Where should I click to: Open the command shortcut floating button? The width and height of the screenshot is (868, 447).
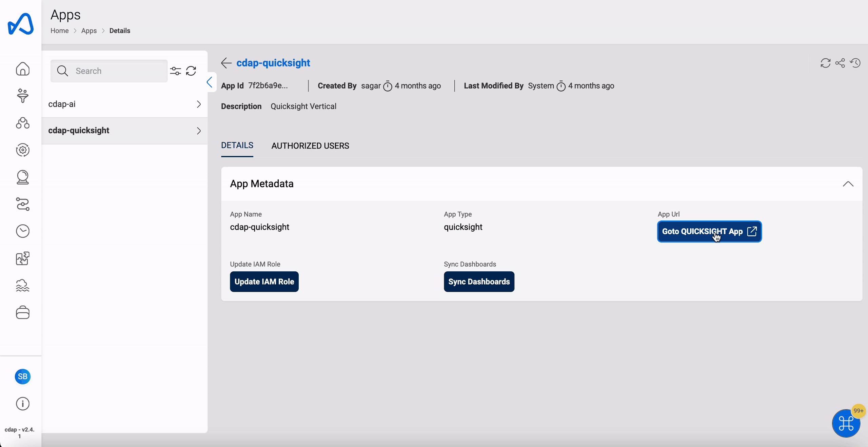(846, 423)
